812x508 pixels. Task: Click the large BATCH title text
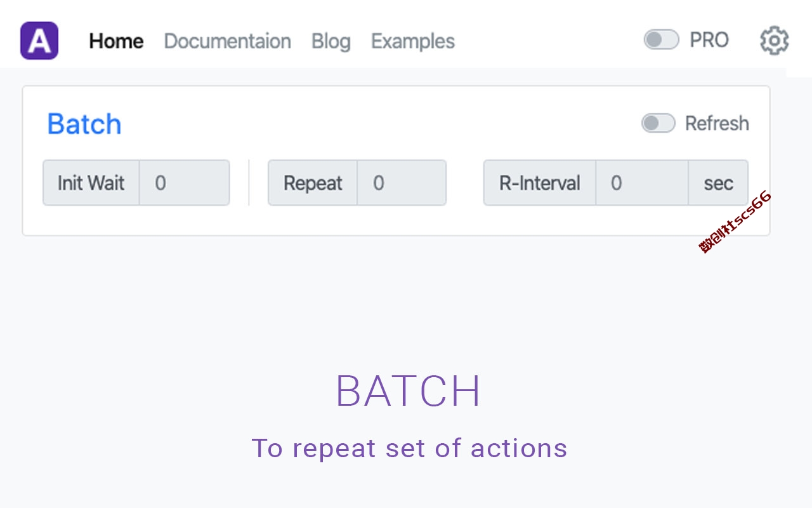(x=409, y=391)
